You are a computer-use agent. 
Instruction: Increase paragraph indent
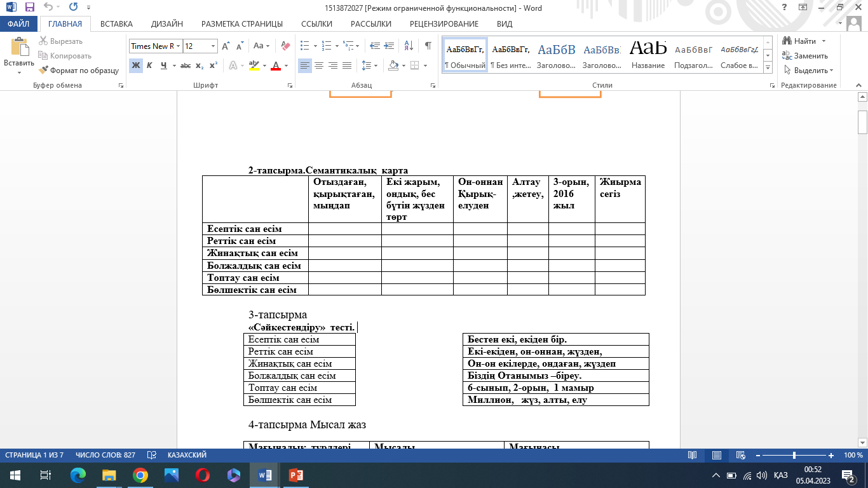[x=390, y=46]
